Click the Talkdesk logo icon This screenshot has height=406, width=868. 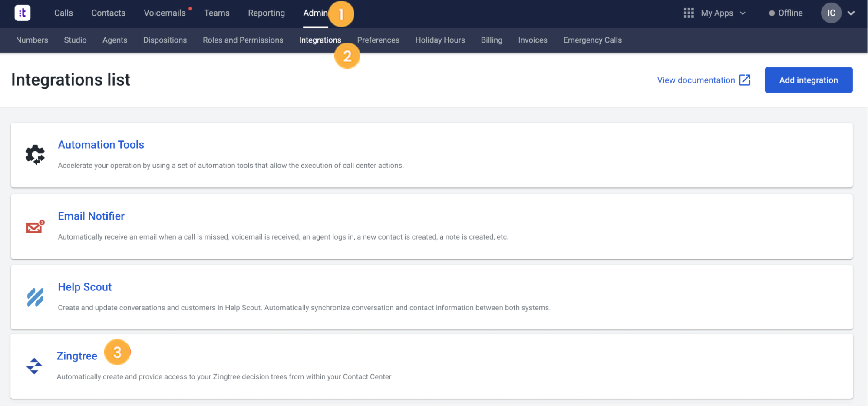tap(23, 13)
